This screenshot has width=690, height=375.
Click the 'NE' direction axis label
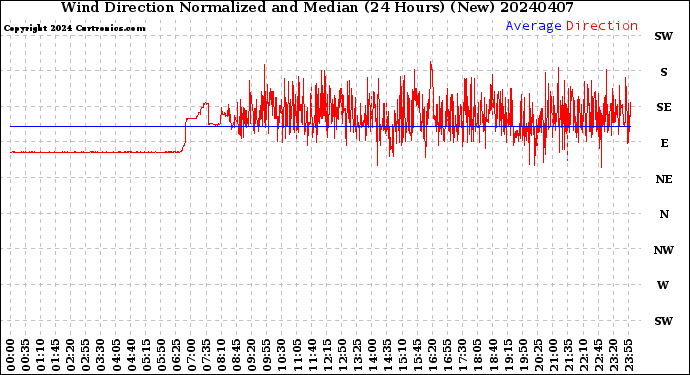(x=664, y=180)
